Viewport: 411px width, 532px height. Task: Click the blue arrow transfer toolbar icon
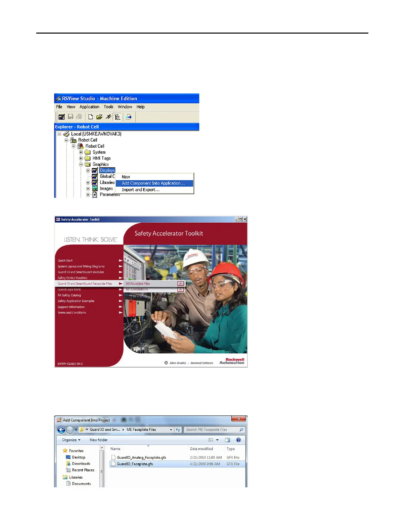[x=129, y=117]
